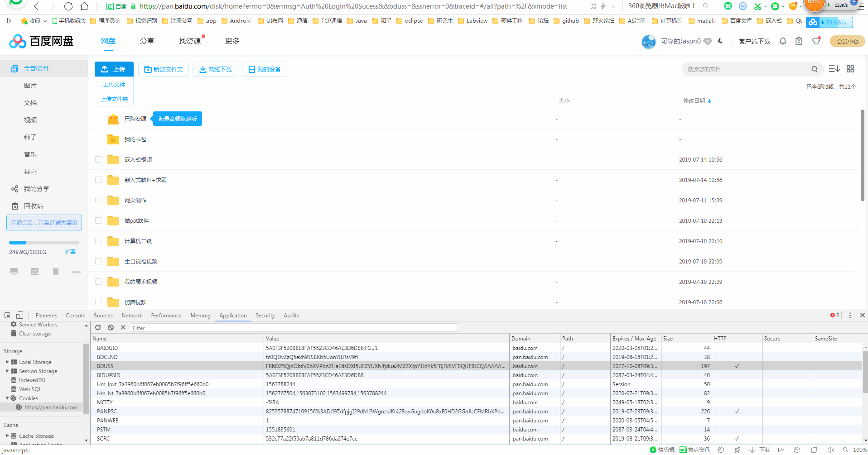
Task: Open the 网盘 tab
Action: pyautogui.click(x=108, y=41)
